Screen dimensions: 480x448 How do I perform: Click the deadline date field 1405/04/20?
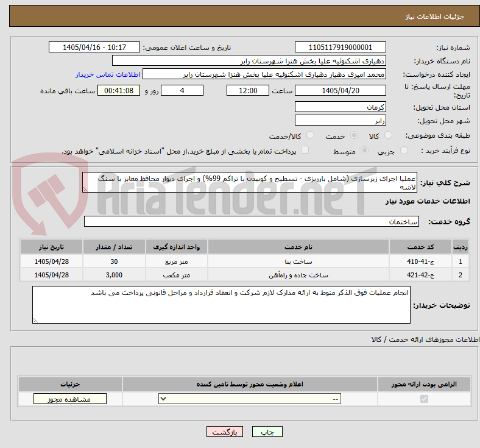pos(340,90)
